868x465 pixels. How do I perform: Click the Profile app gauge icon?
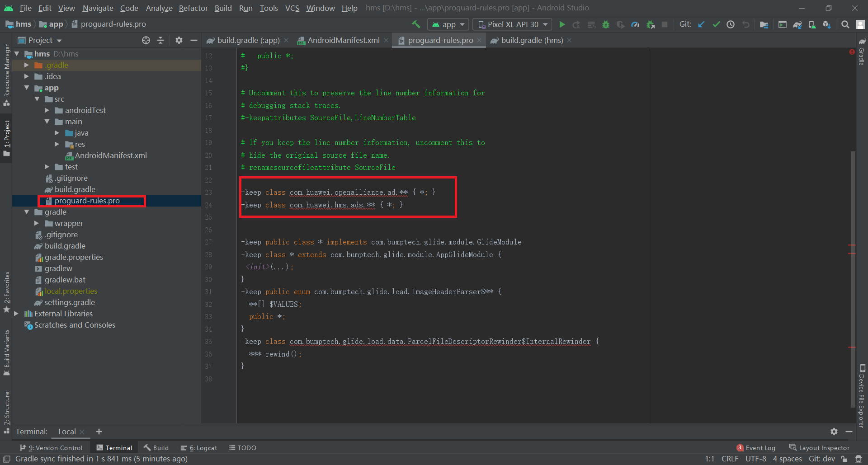(635, 24)
